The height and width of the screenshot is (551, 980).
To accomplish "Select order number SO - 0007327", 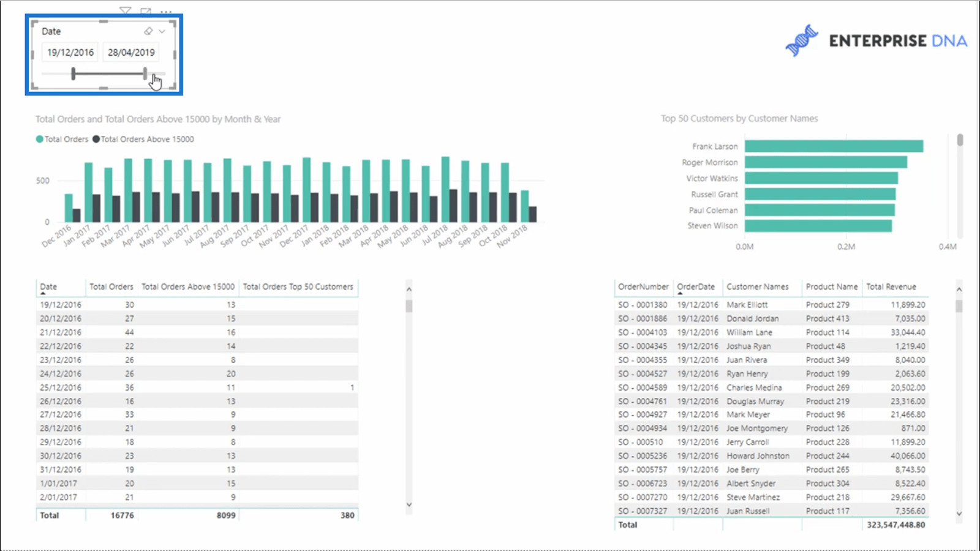I will [x=643, y=511].
